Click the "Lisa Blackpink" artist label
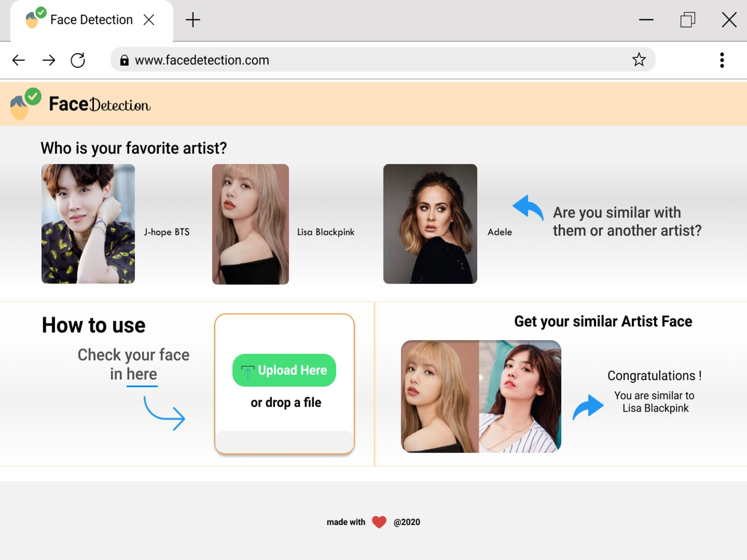 coord(326,232)
